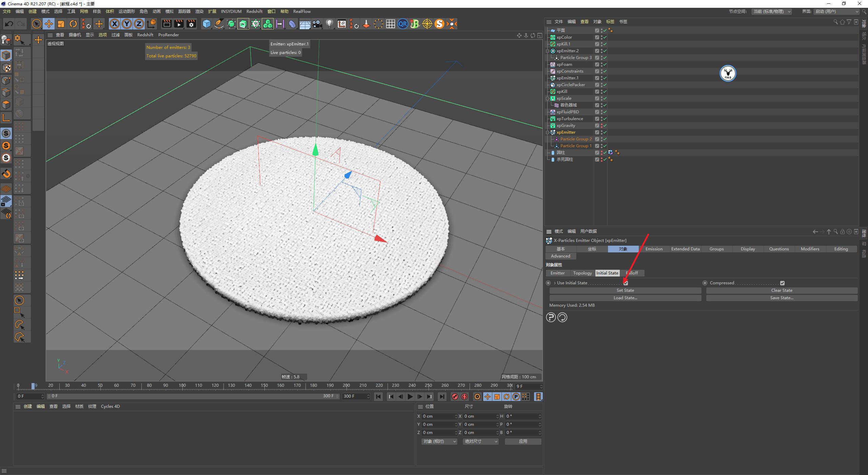Screen dimensions: 868x475
Task: Toggle the green enable checkmark on xpGravity
Action: pyautogui.click(x=605, y=126)
